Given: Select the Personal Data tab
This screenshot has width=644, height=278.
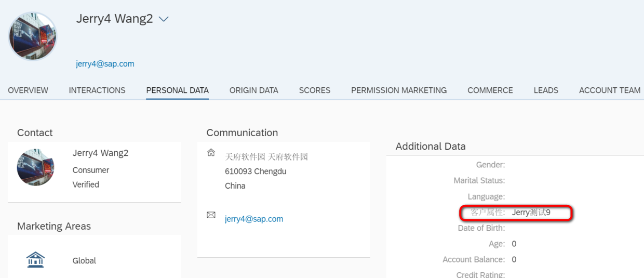Looking at the screenshot, I should (177, 90).
